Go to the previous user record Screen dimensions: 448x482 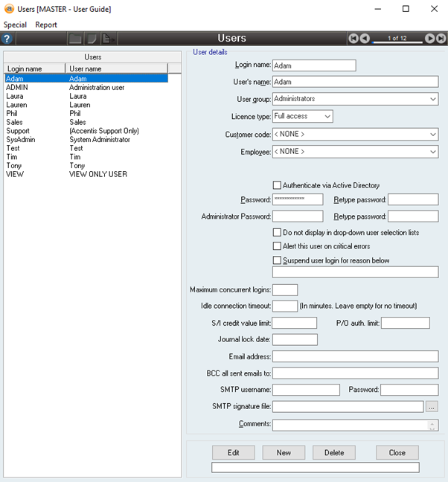[x=365, y=38]
